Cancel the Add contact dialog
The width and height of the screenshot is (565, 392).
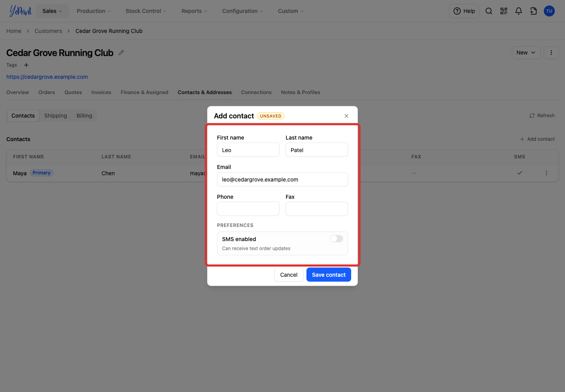click(289, 275)
